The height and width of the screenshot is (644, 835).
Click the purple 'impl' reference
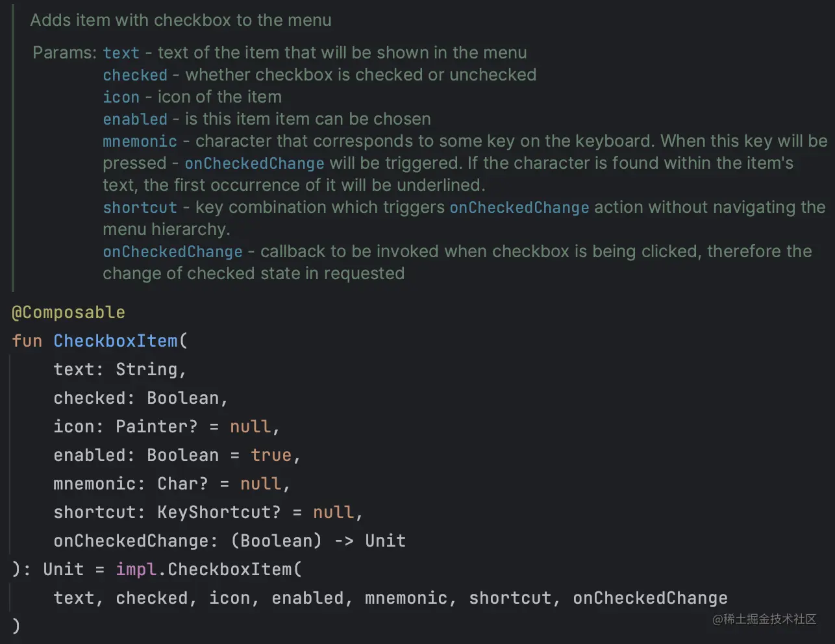click(136, 569)
